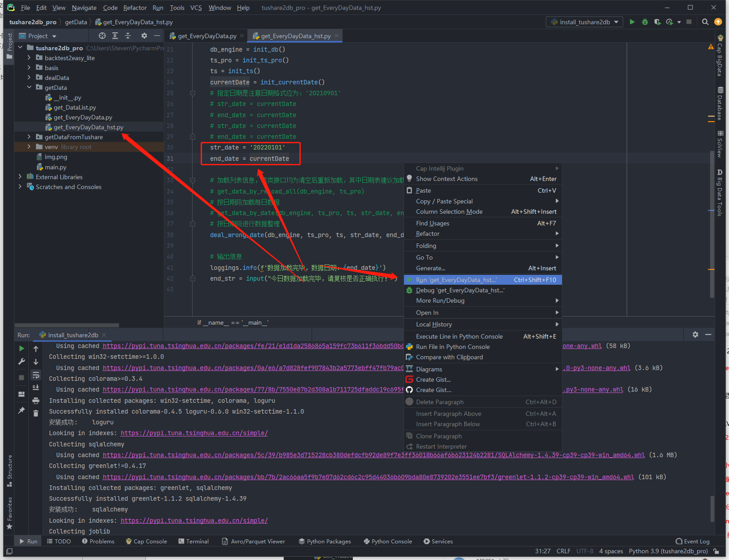Click the locate target icon in Project panel
Image resolution: width=729 pixels, height=560 pixels.
pos(102,36)
